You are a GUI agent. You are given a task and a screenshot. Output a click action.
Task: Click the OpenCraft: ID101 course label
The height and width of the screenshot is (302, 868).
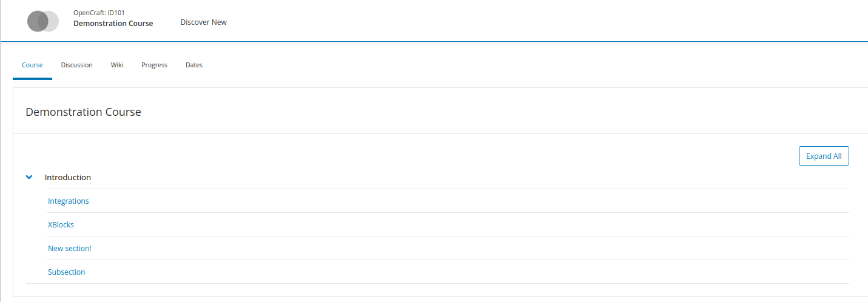(99, 12)
